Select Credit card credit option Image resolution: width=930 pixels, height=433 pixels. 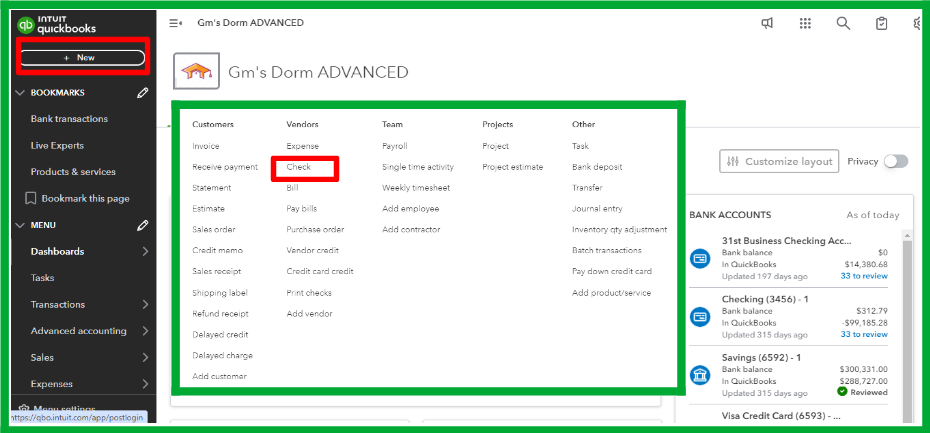click(320, 271)
